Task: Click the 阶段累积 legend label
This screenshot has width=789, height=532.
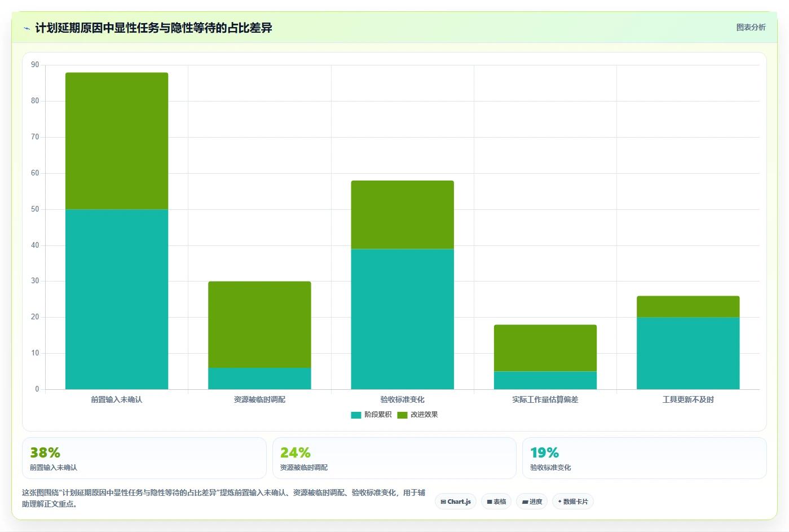Action: (x=378, y=415)
